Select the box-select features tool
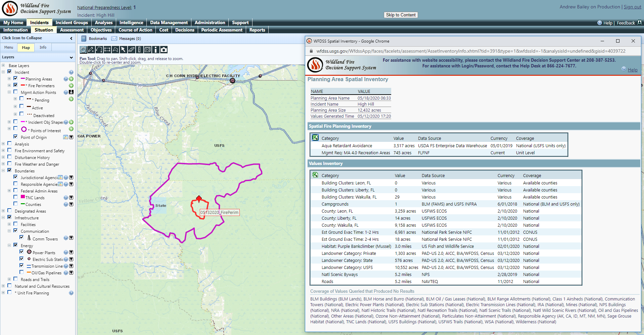The width and height of the screenshot is (644, 335). pos(147,50)
